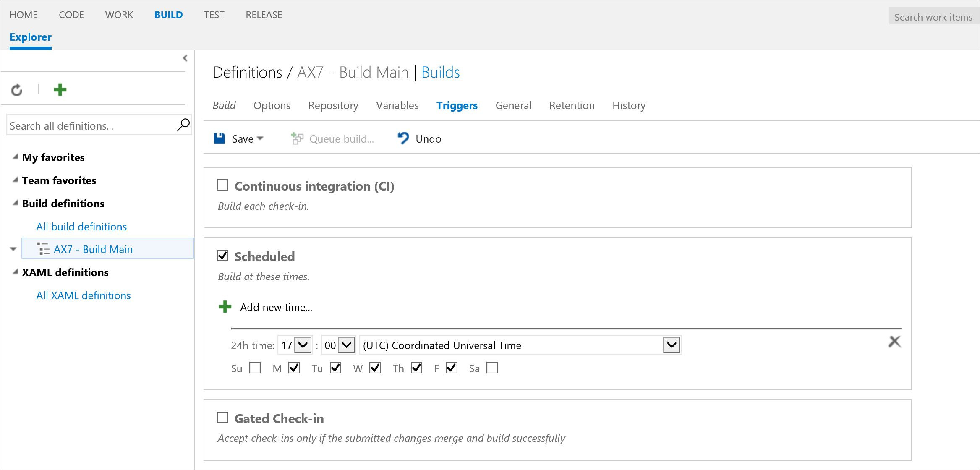Image resolution: width=980 pixels, height=470 pixels.
Task: Click the Save button label
Action: [243, 139]
